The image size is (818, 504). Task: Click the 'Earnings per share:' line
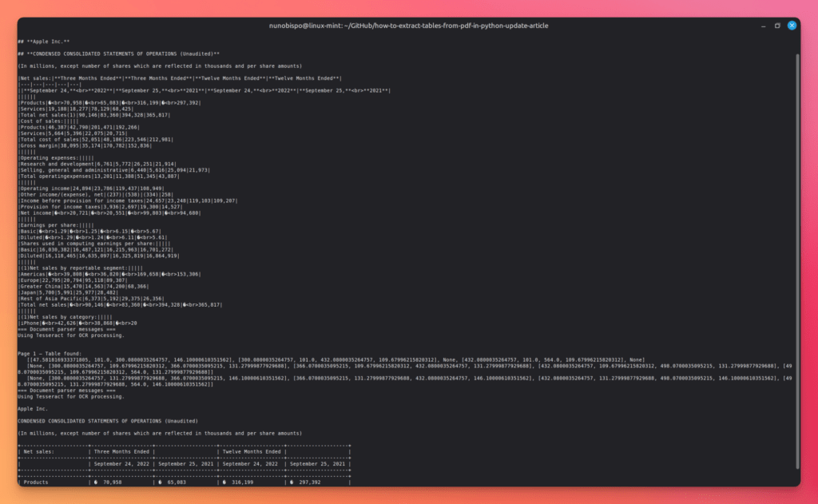click(56, 225)
